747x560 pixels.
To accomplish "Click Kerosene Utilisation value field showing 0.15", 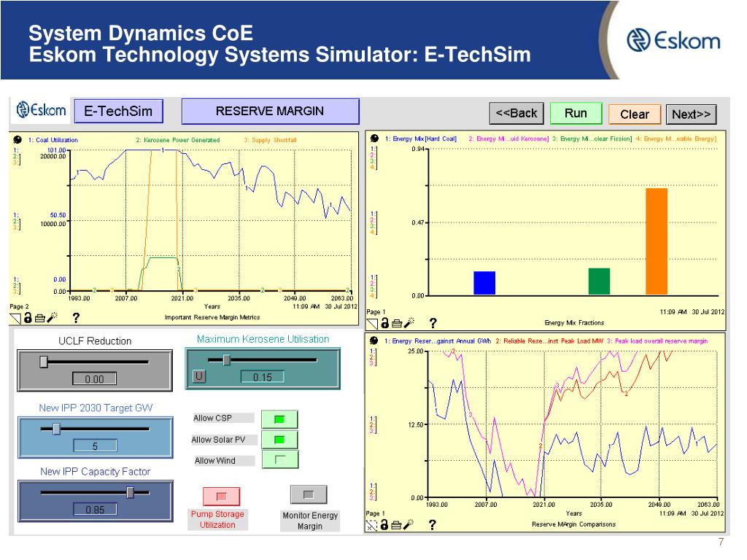I will point(263,377).
